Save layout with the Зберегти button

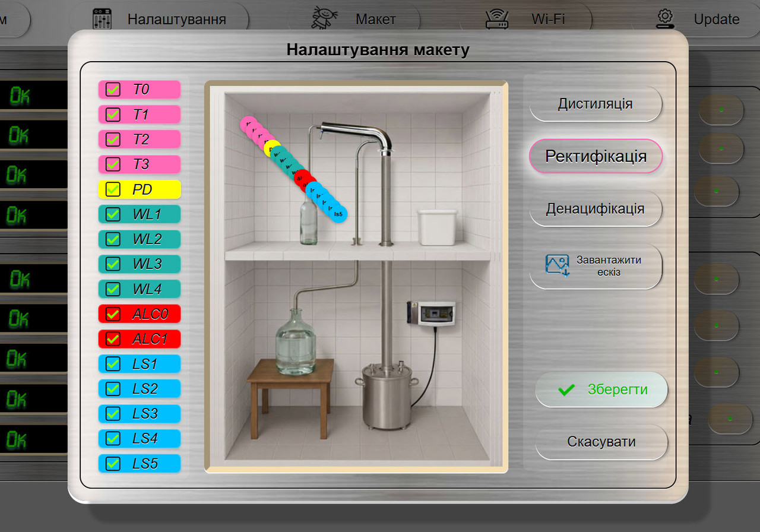(601, 389)
